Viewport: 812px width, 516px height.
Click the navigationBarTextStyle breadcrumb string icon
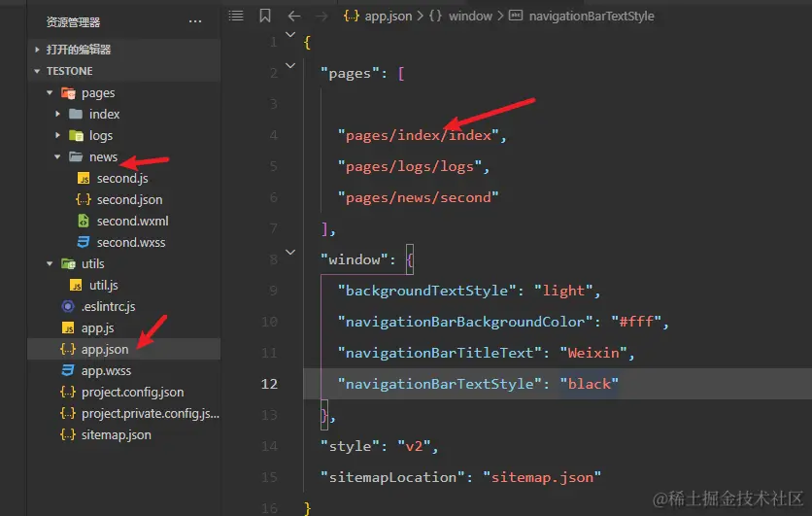[x=515, y=16]
